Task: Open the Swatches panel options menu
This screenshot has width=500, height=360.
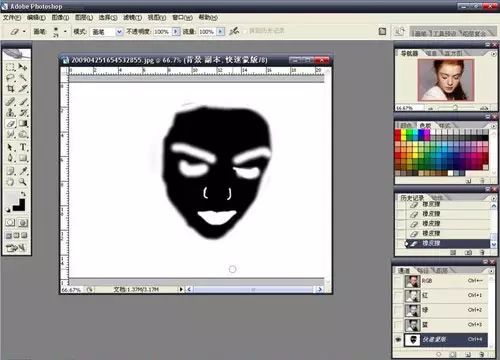Action: [493, 125]
